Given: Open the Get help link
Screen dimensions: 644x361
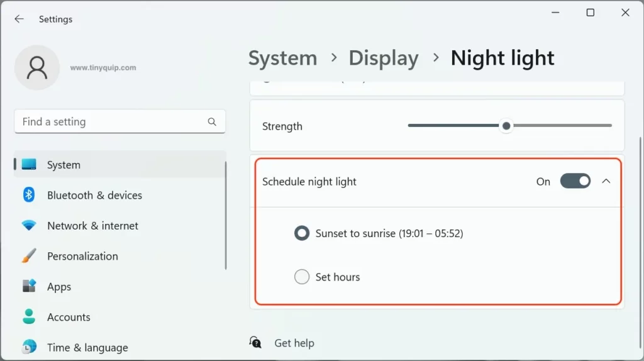Looking at the screenshot, I should point(294,343).
